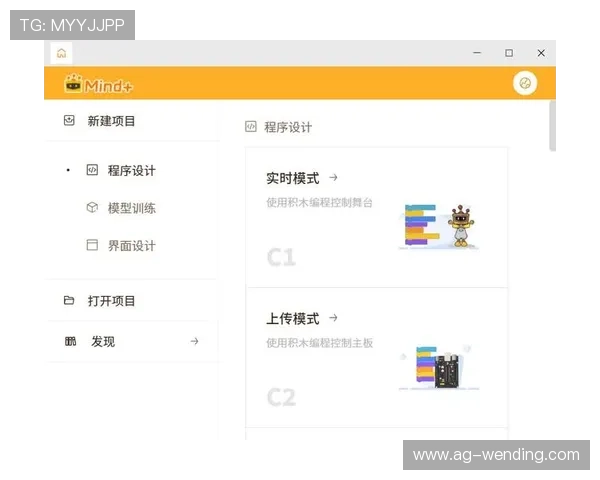Click the description 使用积木编程控制主板

(x=320, y=343)
